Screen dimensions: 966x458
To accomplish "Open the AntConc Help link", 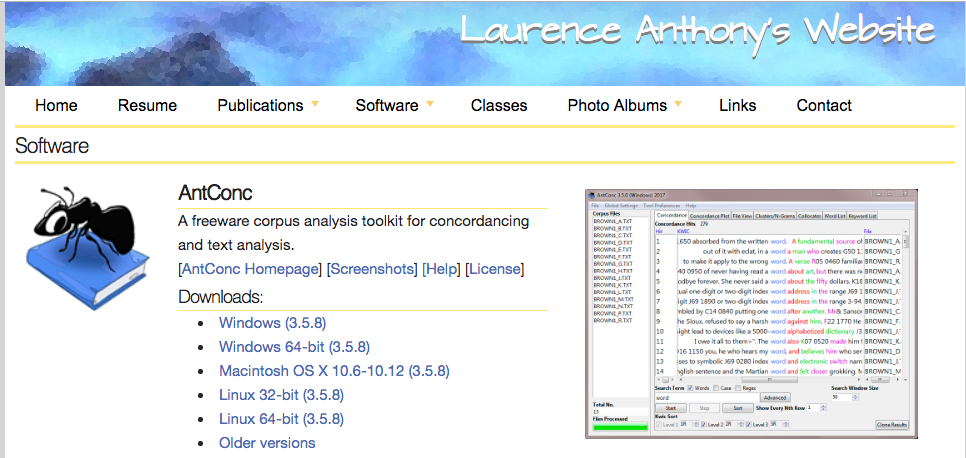I will [x=441, y=269].
